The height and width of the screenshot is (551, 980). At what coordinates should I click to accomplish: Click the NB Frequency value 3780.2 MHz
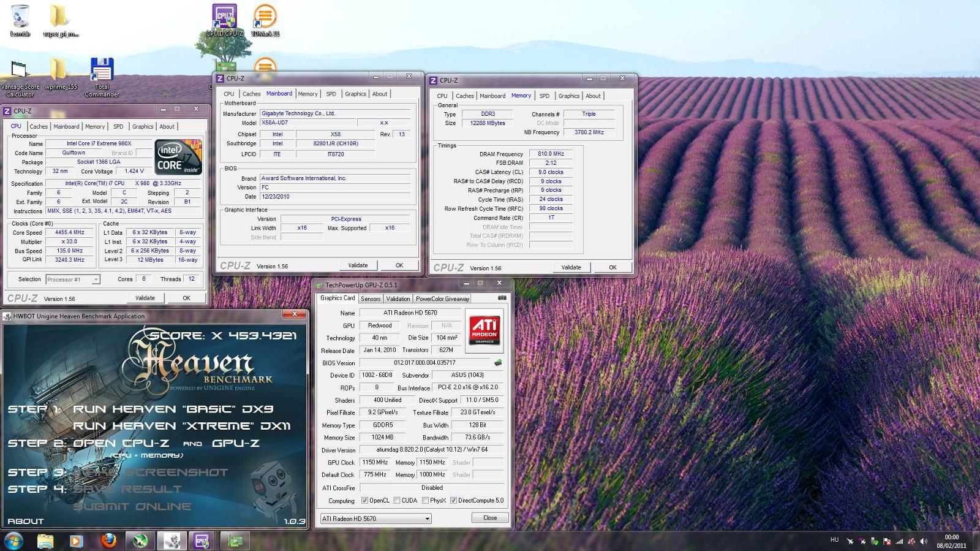589,132
